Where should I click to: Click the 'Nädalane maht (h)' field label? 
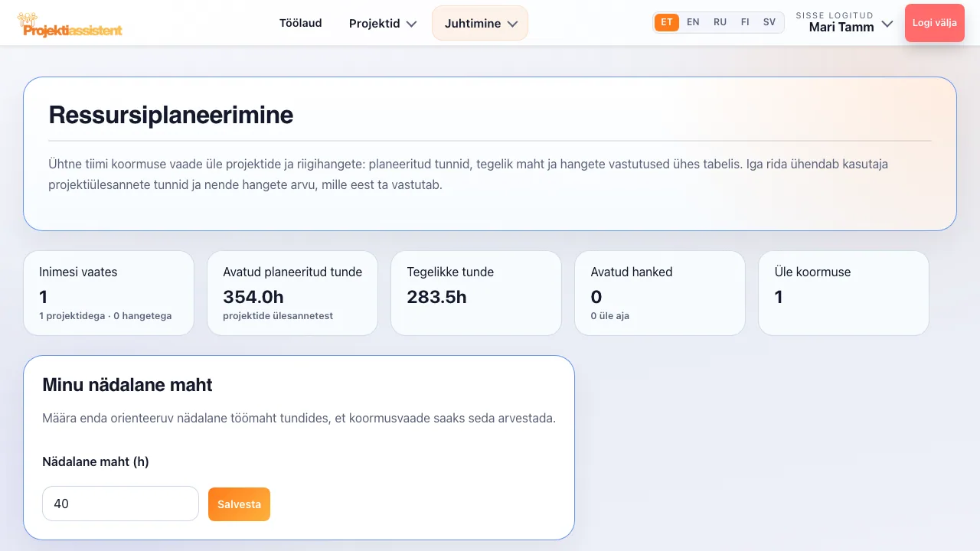96,461
